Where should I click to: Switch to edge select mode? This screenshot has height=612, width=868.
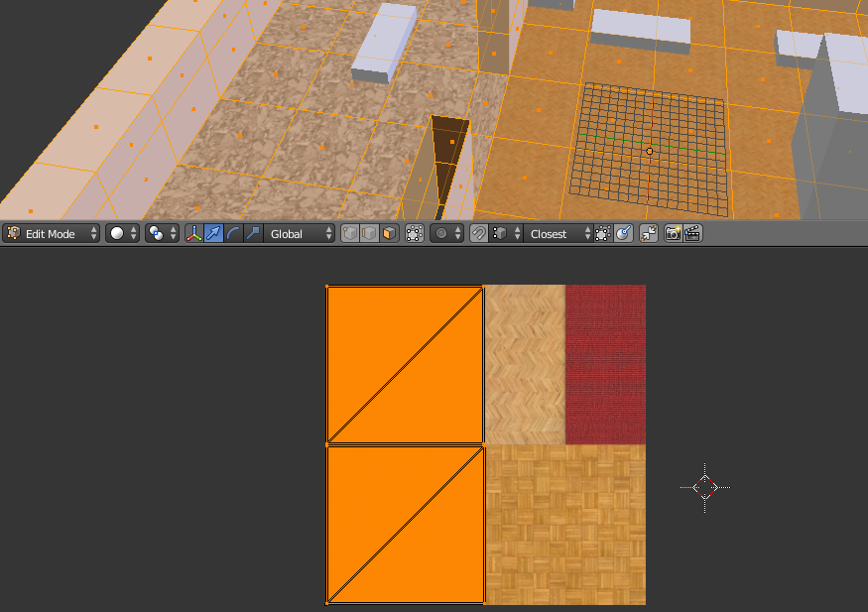point(369,234)
